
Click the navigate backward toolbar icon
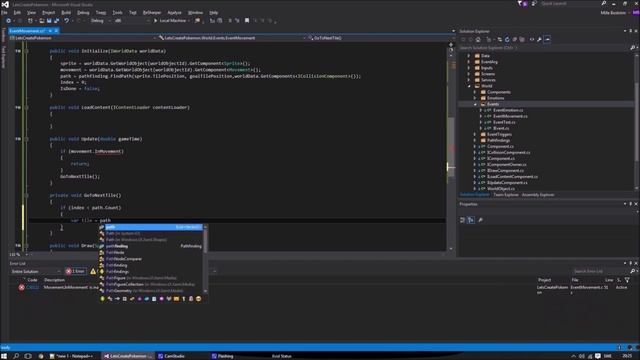[8, 20]
